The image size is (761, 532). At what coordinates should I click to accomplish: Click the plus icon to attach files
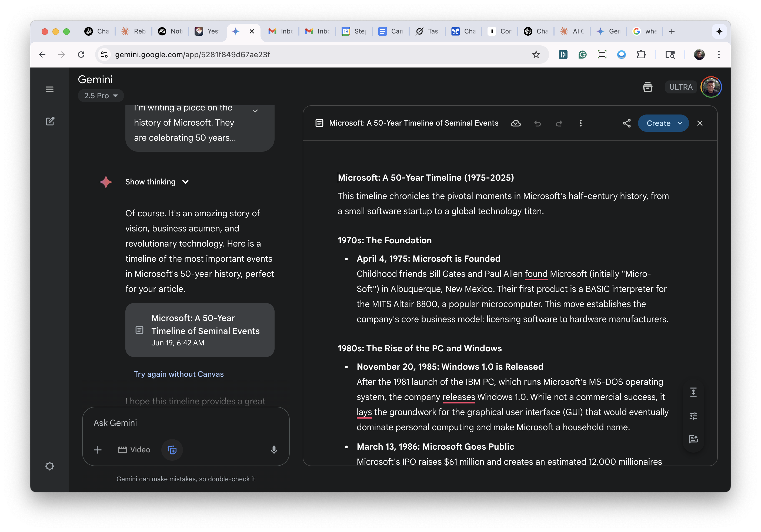pyautogui.click(x=98, y=450)
